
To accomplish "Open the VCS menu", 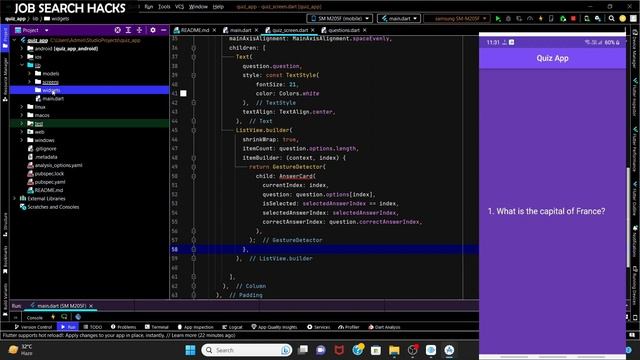I will pos(179,7).
